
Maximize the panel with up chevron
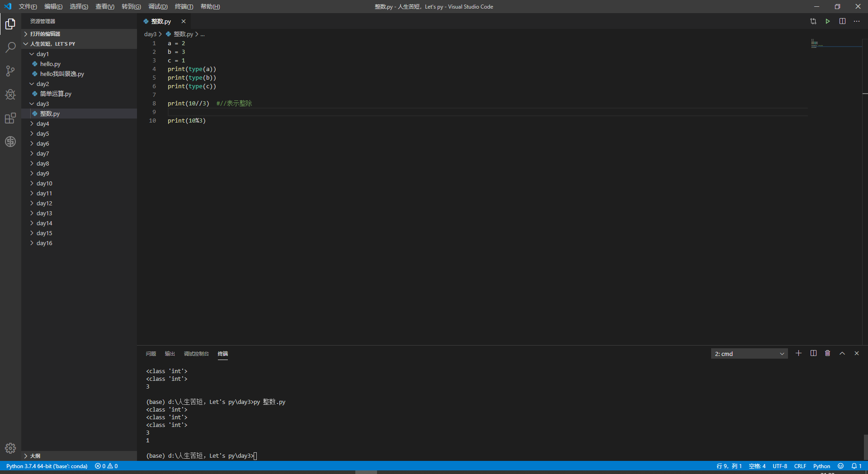842,353
